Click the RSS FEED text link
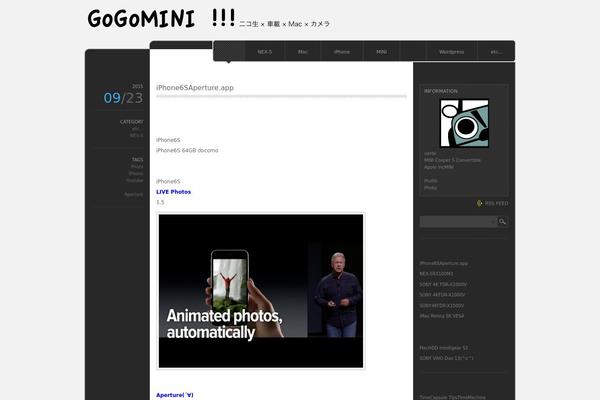Screen dimensions: 600x400 click(496, 203)
